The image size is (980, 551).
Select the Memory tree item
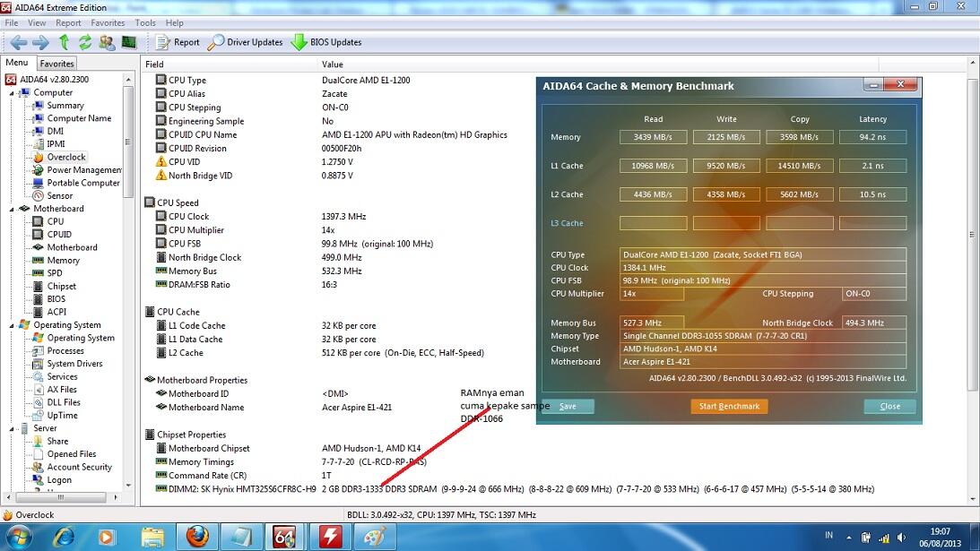[63, 260]
